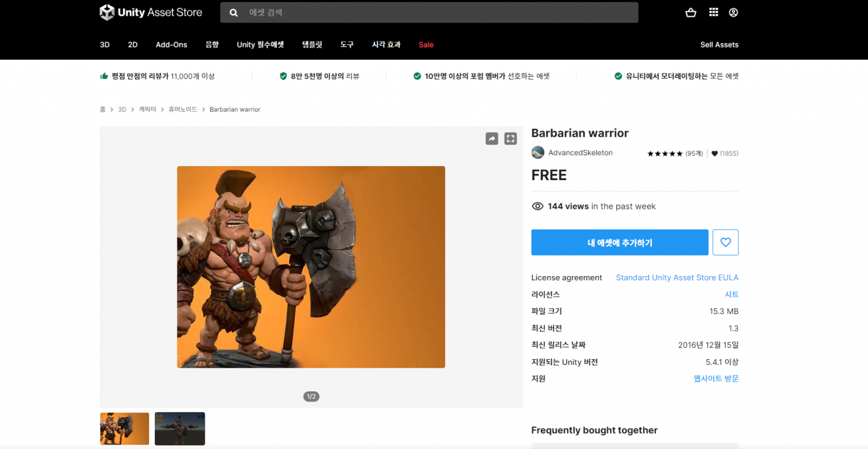Image resolution: width=868 pixels, height=449 pixels.
Task: Click the Unity Asset Store logo
Action: 151,12
